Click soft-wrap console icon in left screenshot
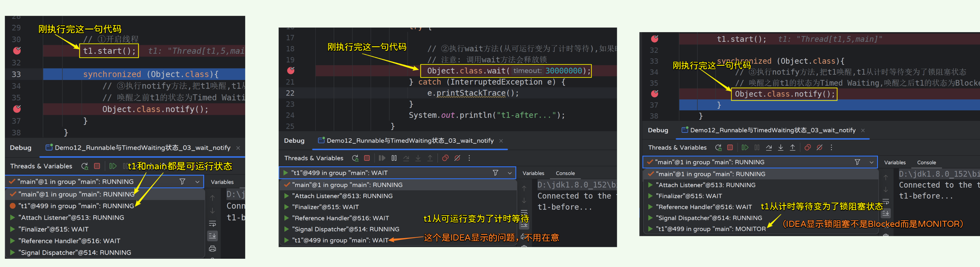 pyautogui.click(x=212, y=224)
